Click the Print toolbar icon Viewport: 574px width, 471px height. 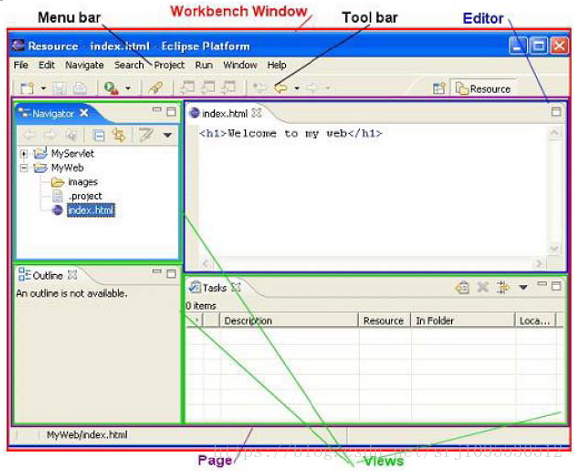click(80, 88)
